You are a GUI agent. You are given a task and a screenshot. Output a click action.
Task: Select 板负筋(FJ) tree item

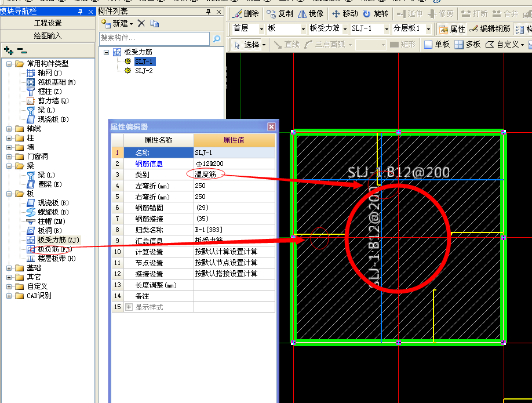(x=54, y=249)
